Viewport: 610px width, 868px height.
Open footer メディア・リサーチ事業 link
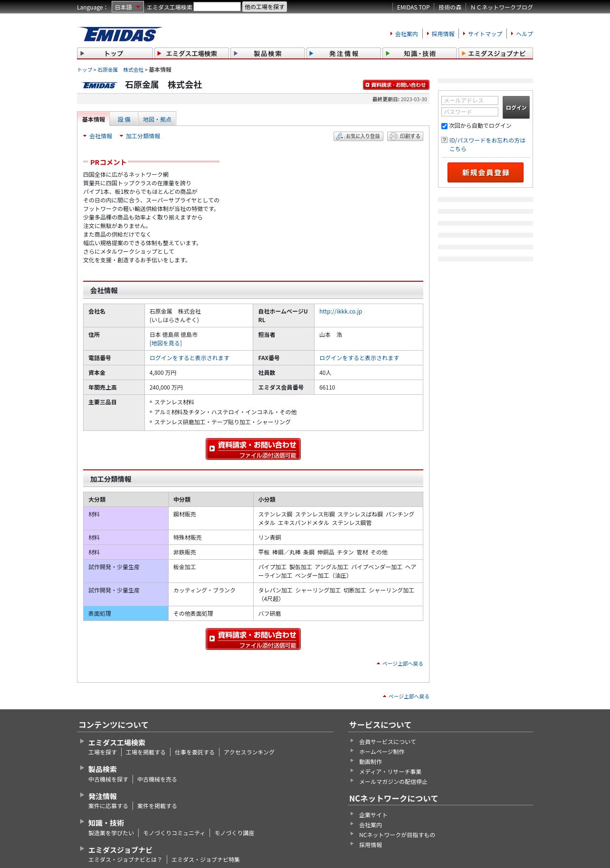pos(390,772)
